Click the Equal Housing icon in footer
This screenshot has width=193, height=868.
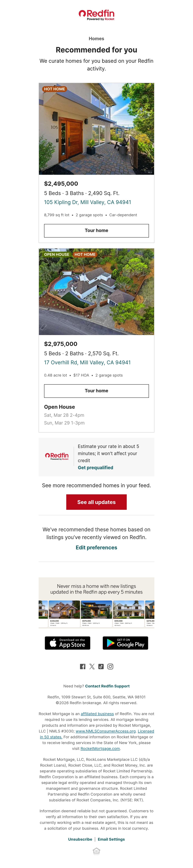(x=96, y=851)
